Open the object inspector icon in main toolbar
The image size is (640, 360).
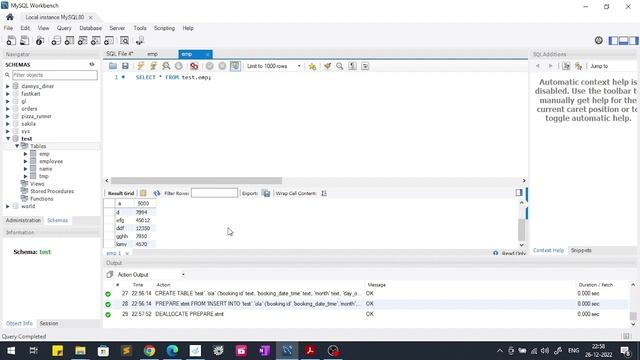pyautogui.click(x=40, y=40)
